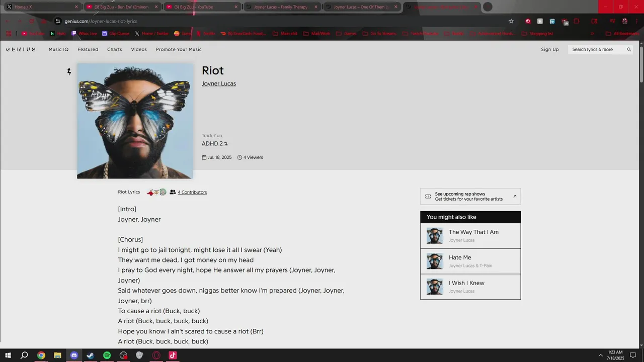Click the Riot album cover art
The width and height of the screenshot is (644, 362).
[x=135, y=121]
